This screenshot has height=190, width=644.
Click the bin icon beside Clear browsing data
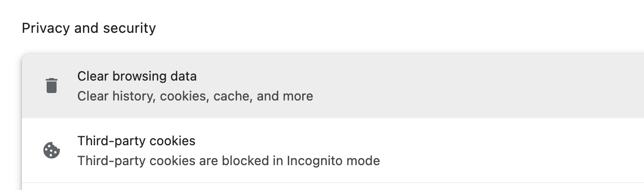(52, 86)
